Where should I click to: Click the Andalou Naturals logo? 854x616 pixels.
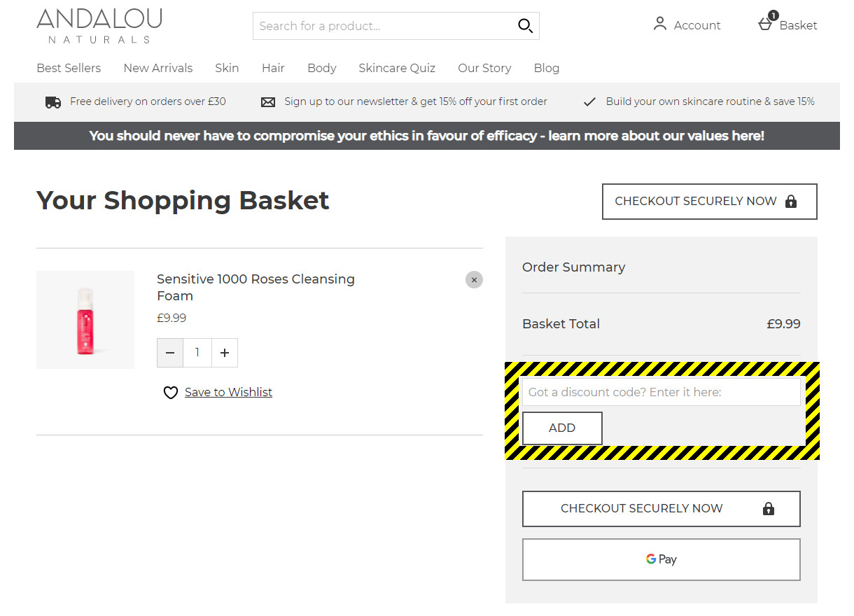coord(99,26)
